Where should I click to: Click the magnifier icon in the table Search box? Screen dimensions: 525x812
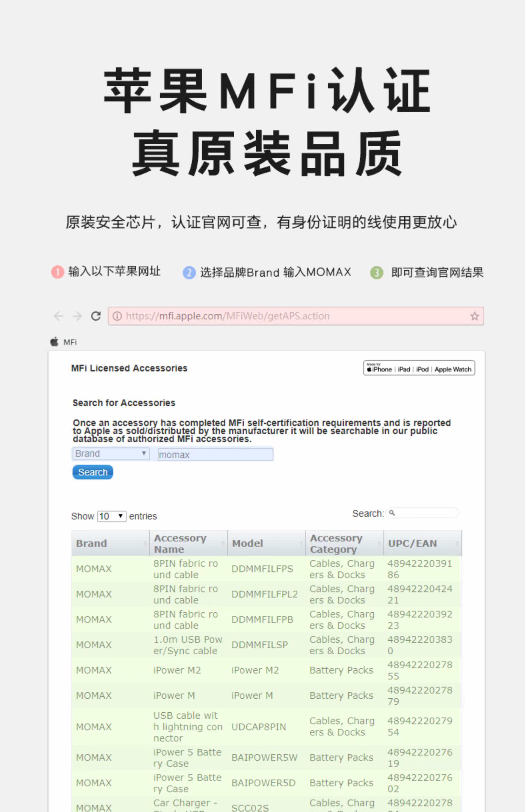pos(392,513)
